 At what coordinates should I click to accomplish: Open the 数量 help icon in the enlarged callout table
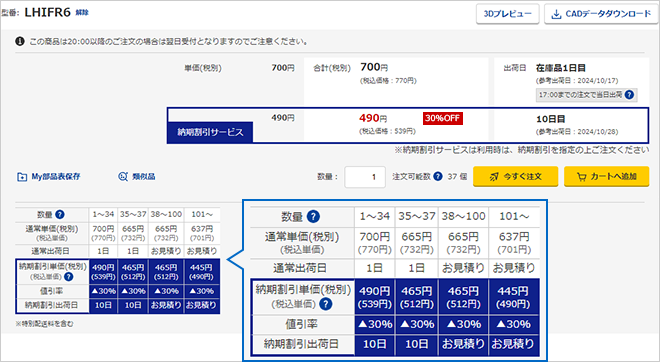click(x=313, y=216)
